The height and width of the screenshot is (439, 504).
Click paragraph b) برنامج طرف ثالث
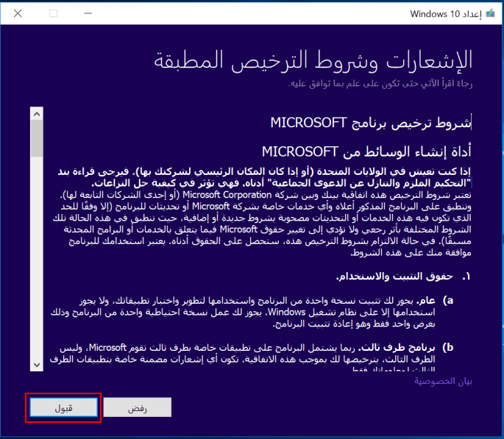[x=252, y=357]
